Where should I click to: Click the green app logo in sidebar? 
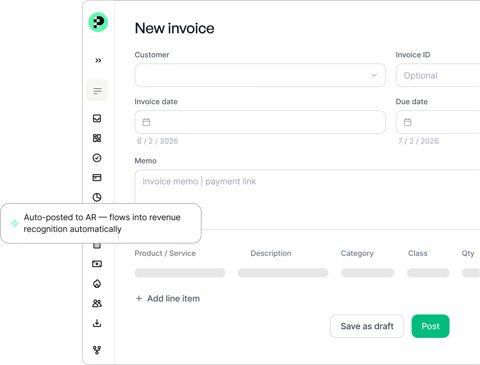[98, 22]
